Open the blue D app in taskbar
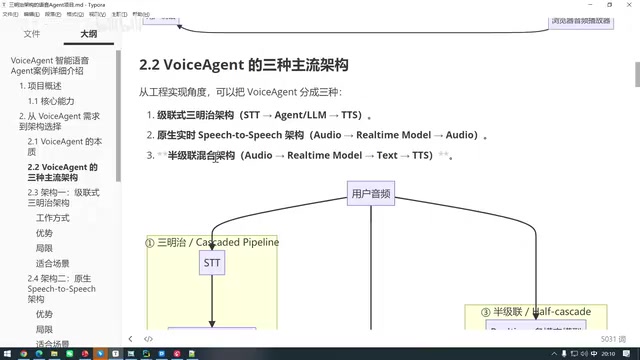 162,353
